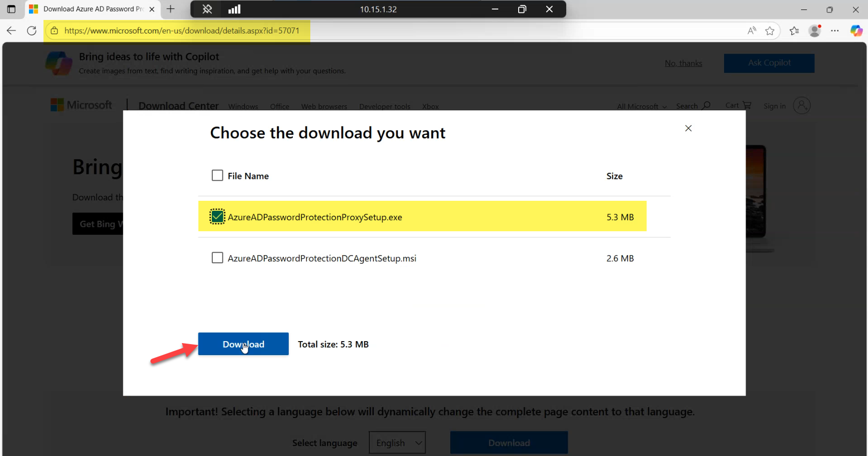Dismiss banner with No, thanks link
The width and height of the screenshot is (868, 456).
[683, 63]
